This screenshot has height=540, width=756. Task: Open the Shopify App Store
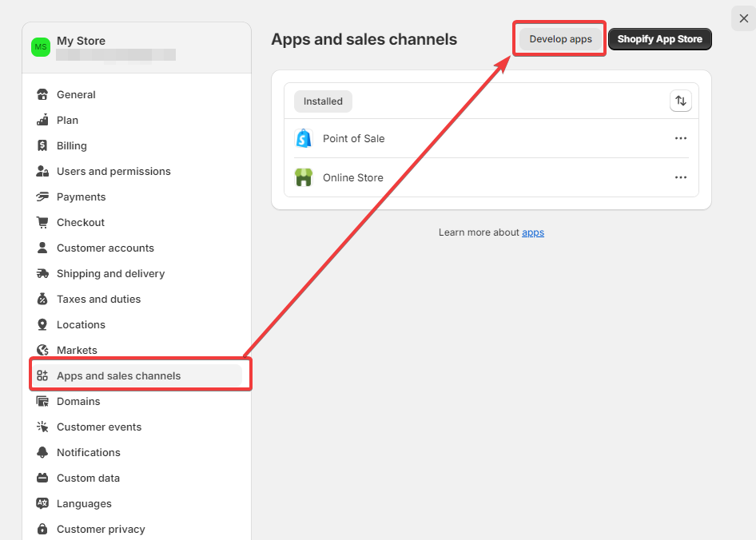pyautogui.click(x=659, y=38)
